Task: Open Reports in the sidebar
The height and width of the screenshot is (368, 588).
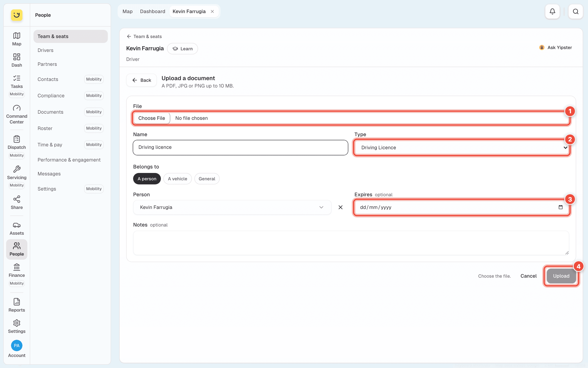Action: (17, 305)
